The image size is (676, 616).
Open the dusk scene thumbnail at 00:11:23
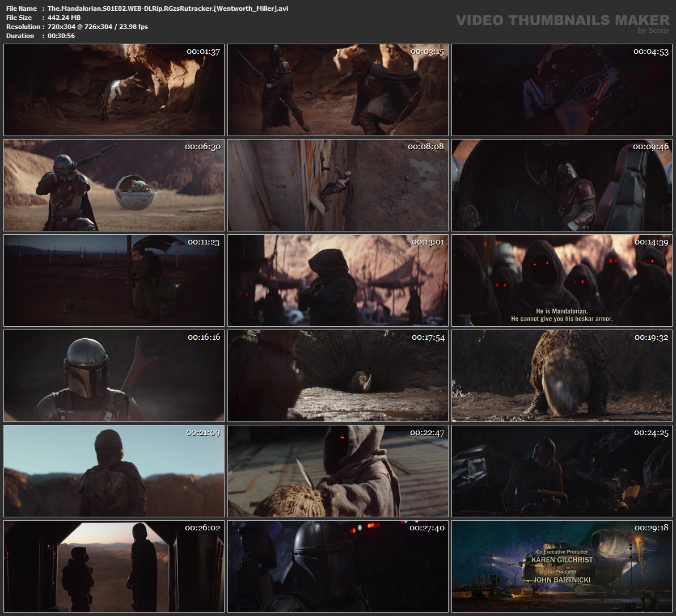pyautogui.click(x=114, y=280)
